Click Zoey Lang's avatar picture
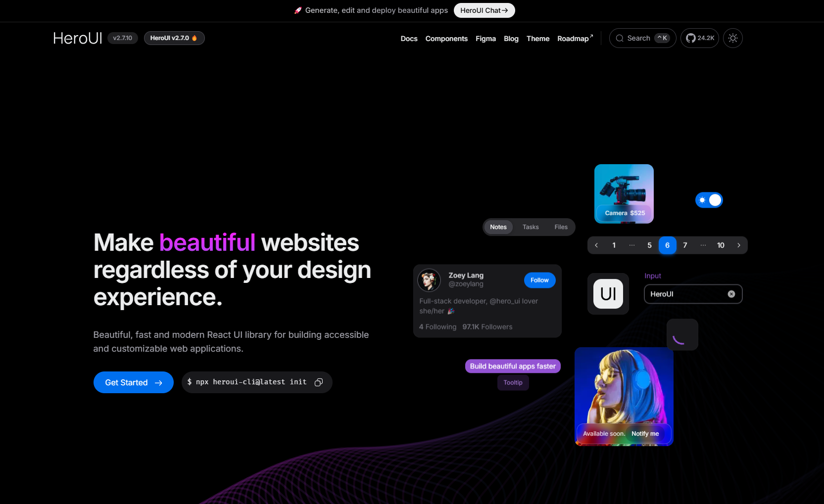This screenshot has height=504, width=824. click(x=429, y=280)
